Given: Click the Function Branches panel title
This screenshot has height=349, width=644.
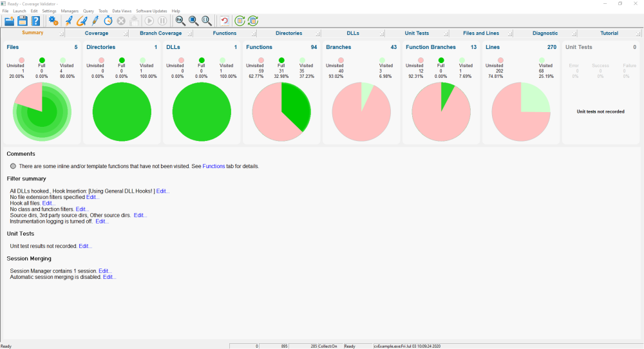Looking at the screenshot, I should point(430,47).
